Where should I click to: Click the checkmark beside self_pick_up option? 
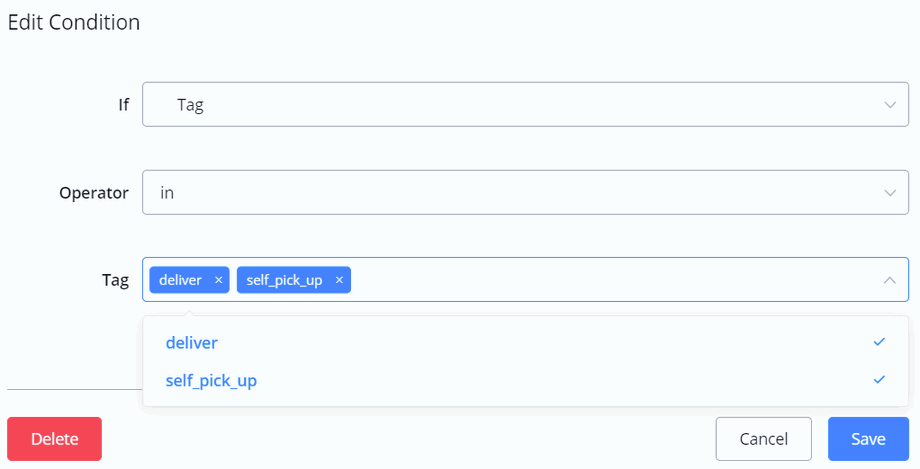click(879, 380)
